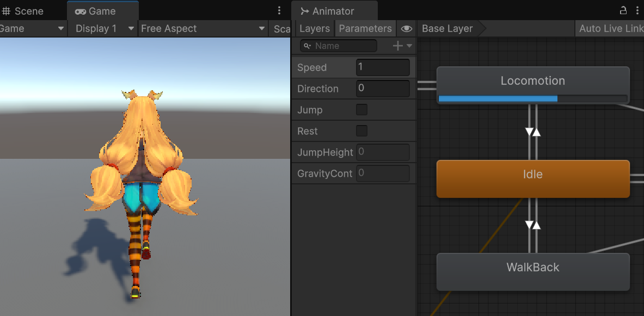Enable the Jump parameter checkbox

point(361,110)
